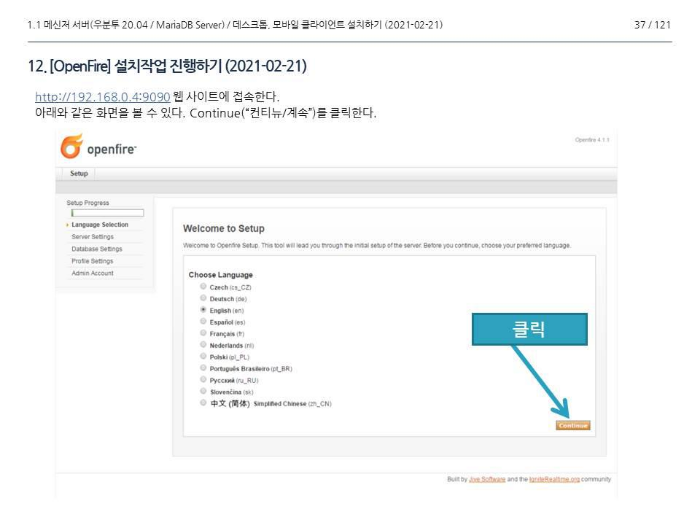Image resolution: width=700 pixels, height=525 pixels.
Task: Click the 'Setup Progress' label
Action: 88,203
